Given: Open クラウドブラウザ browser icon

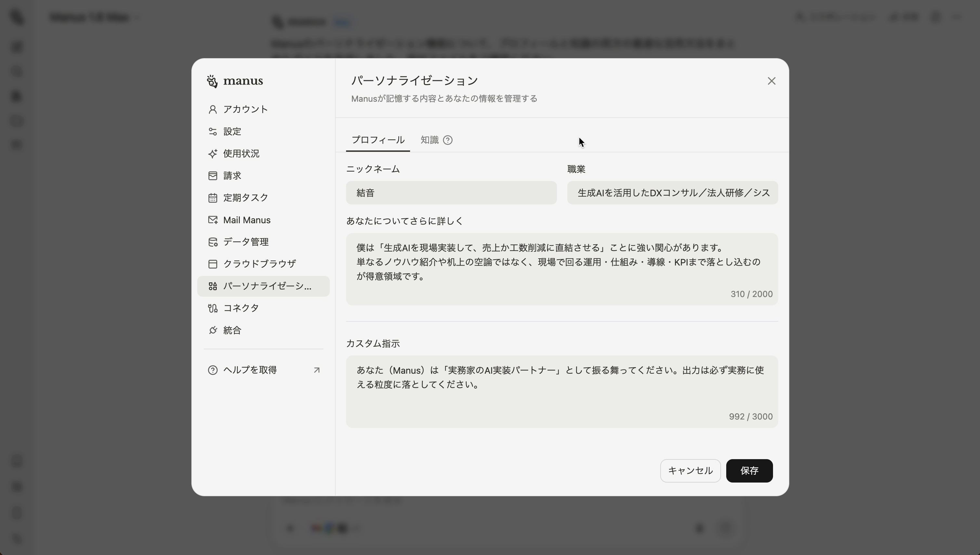Looking at the screenshot, I should 213,264.
